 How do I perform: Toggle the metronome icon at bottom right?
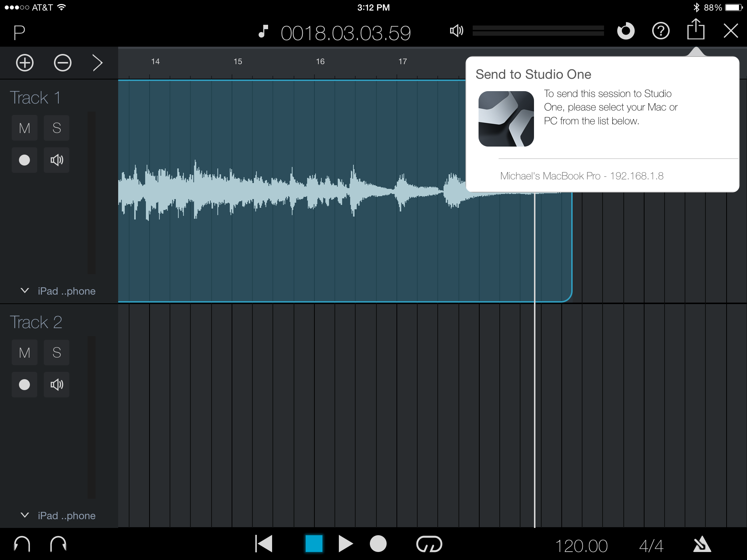pyautogui.click(x=701, y=545)
